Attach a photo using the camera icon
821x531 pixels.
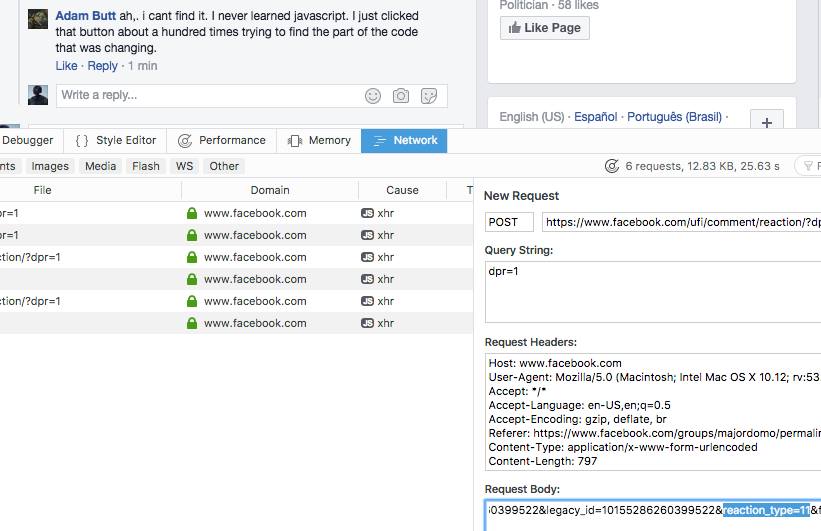click(401, 96)
